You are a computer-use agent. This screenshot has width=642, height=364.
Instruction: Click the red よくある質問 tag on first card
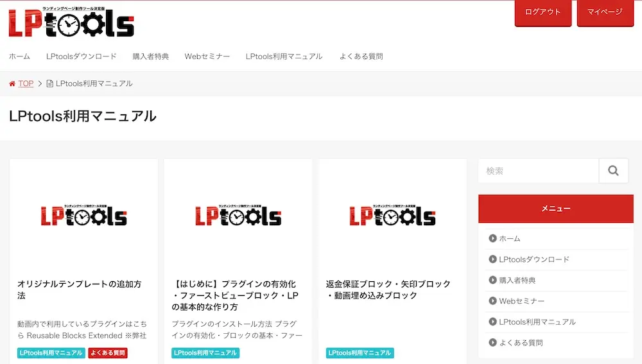[108, 352]
